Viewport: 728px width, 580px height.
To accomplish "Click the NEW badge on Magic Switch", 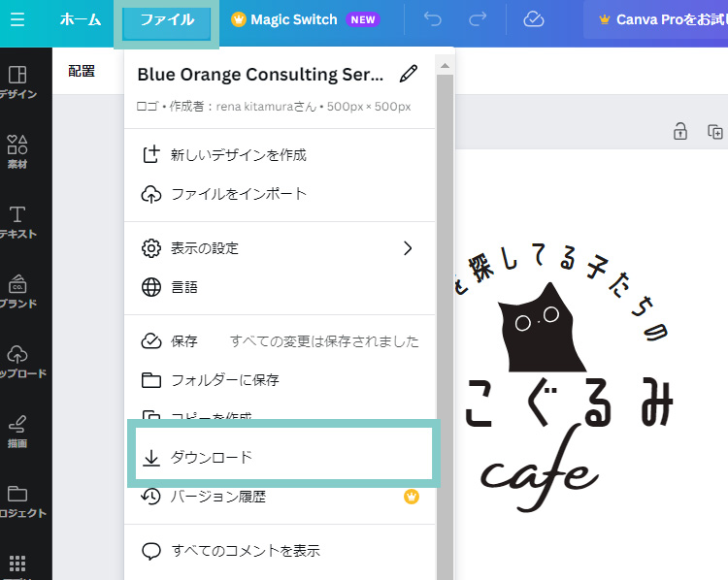I will point(363,19).
